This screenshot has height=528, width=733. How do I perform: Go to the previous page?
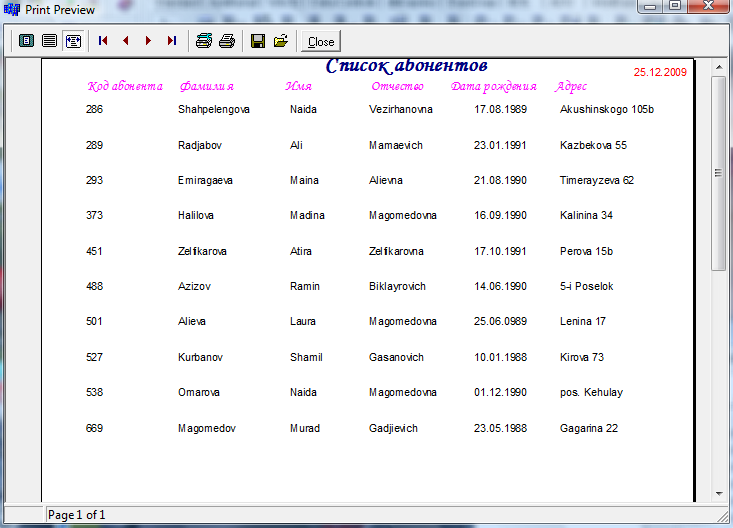click(125, 41)
